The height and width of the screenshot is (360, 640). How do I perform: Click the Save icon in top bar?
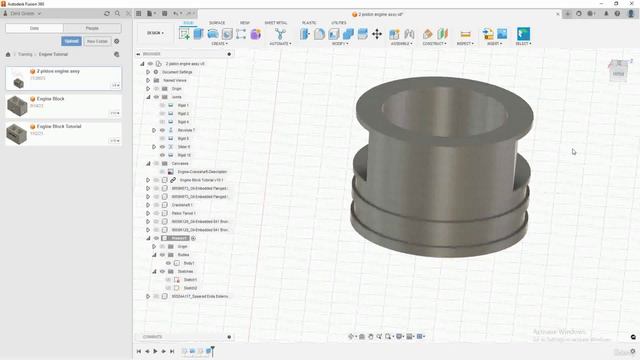164,13
